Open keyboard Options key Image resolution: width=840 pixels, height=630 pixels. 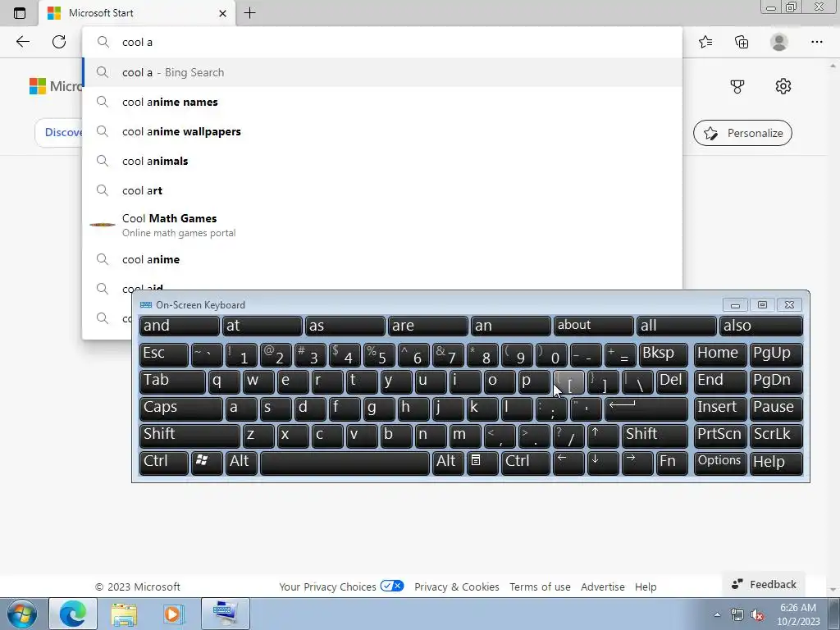(x=720, y=462)
